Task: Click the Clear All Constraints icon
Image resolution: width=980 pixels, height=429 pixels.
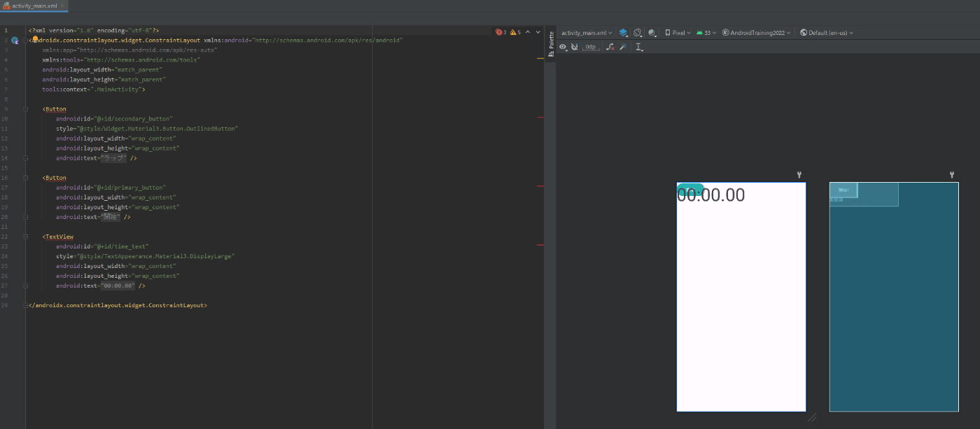Action: (x=610, y=47)
